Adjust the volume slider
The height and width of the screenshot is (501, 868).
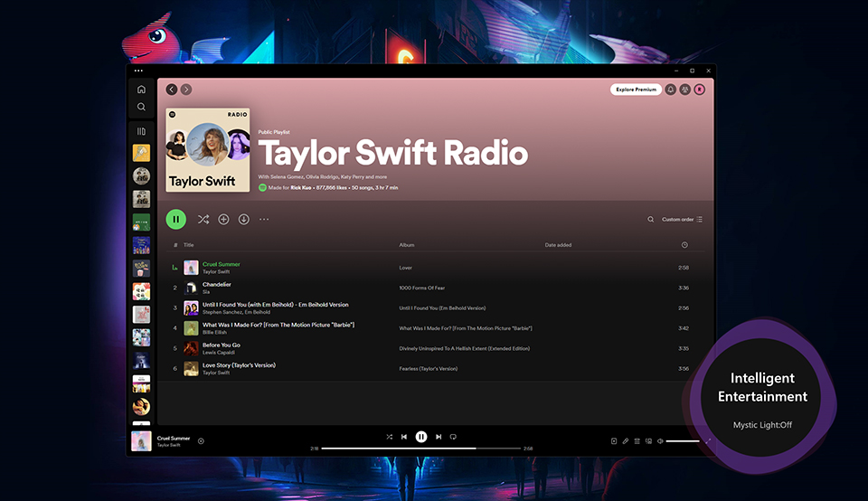tap(683, 441)
